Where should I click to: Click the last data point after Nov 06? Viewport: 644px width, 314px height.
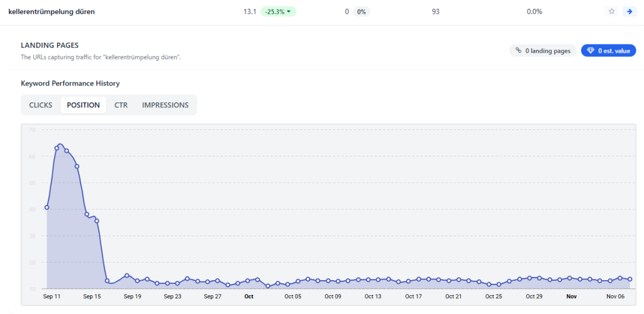point(630,279)
